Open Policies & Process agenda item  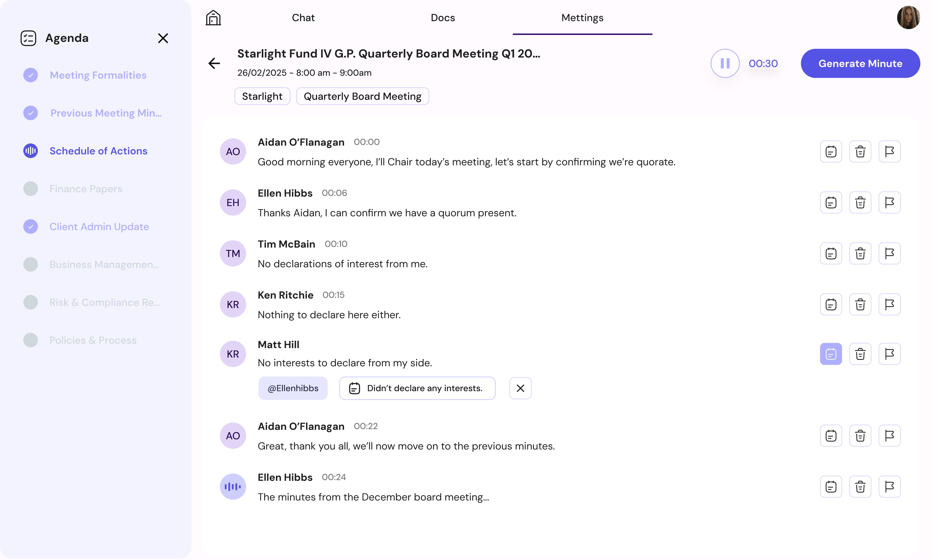point(93,340)
